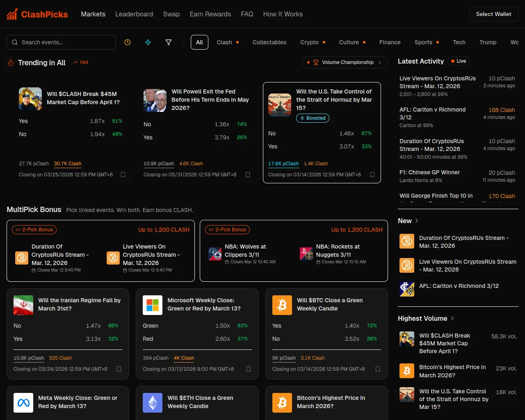The image size is (525, 420).
Task: Open the clock recent filter icon
Action: click(x=128, y=42)
